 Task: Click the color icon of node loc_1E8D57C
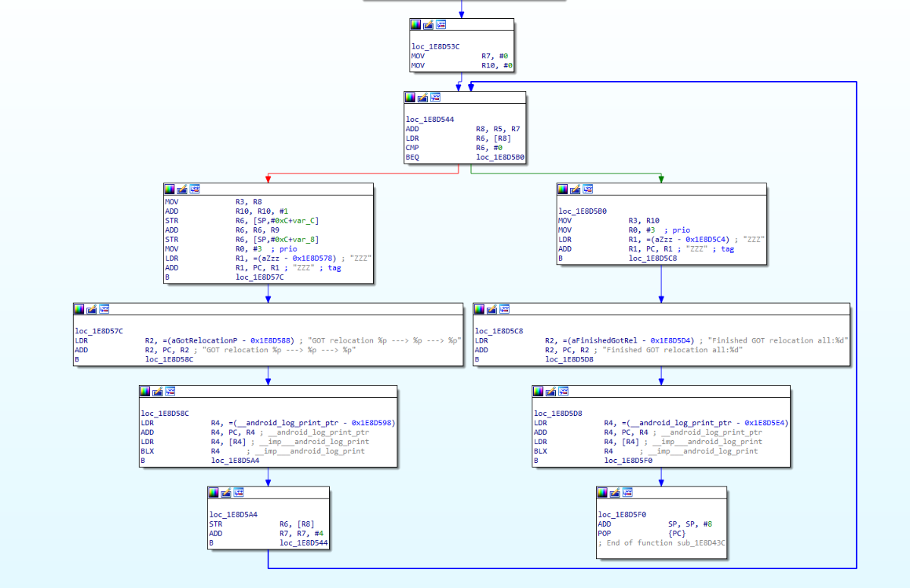coord(80,309)
